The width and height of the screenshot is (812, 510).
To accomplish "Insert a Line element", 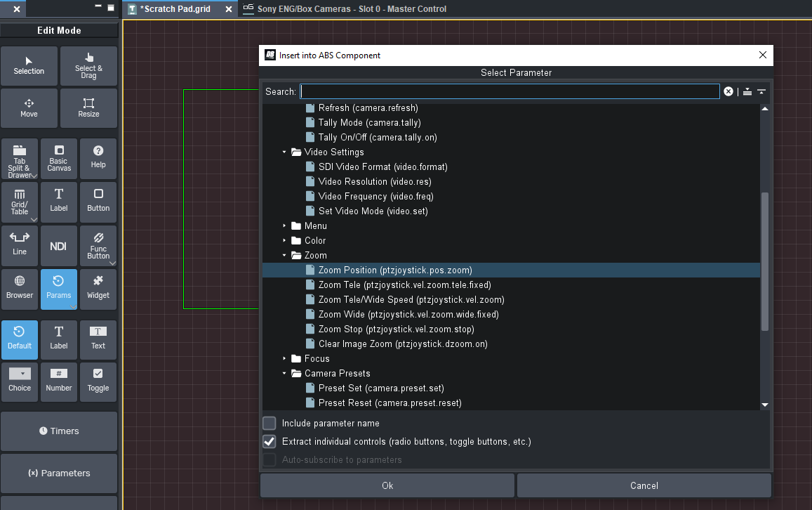I will (x=20, y=247).
